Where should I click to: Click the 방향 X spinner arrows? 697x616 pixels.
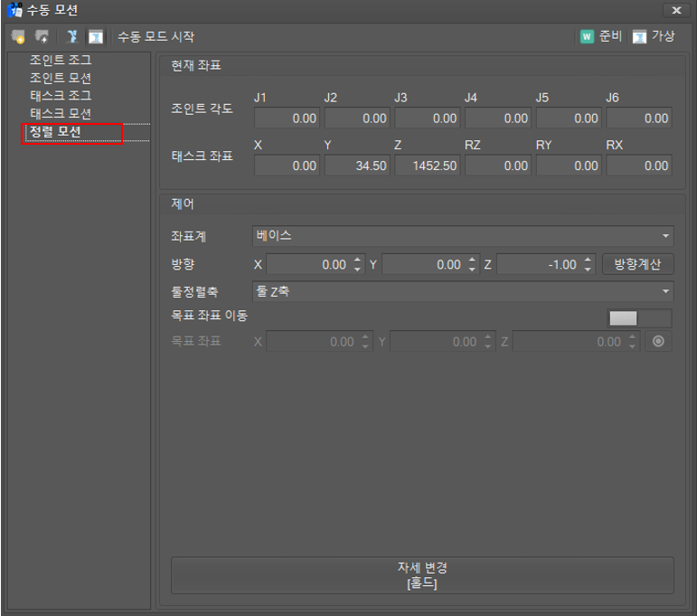(x=358, y=264)
